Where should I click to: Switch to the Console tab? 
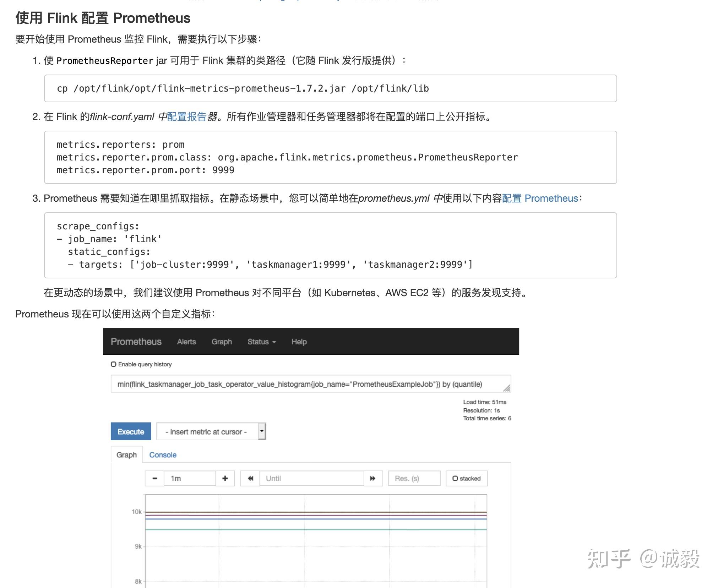click(x=163, y=454)
